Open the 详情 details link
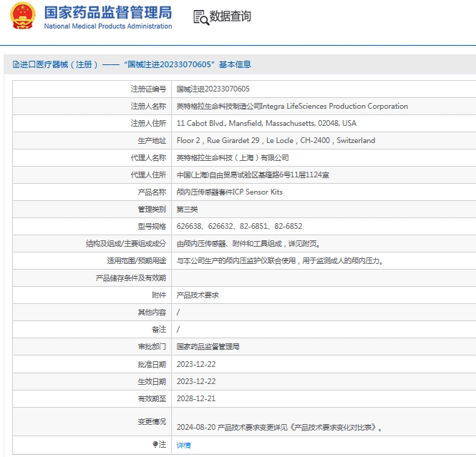The height and width of the screenshot is (457, 476). tap(184, 445)
